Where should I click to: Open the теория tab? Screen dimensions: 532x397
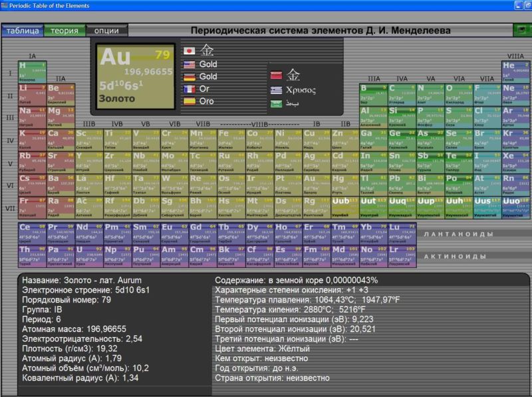click(x=65, y=31)
